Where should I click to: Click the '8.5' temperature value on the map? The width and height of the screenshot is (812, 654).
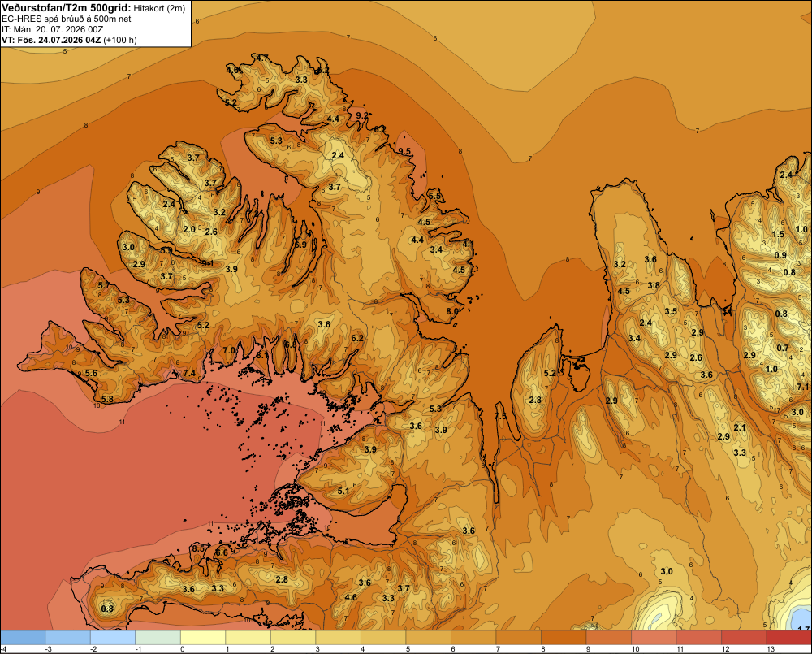(x=198, y=548)
